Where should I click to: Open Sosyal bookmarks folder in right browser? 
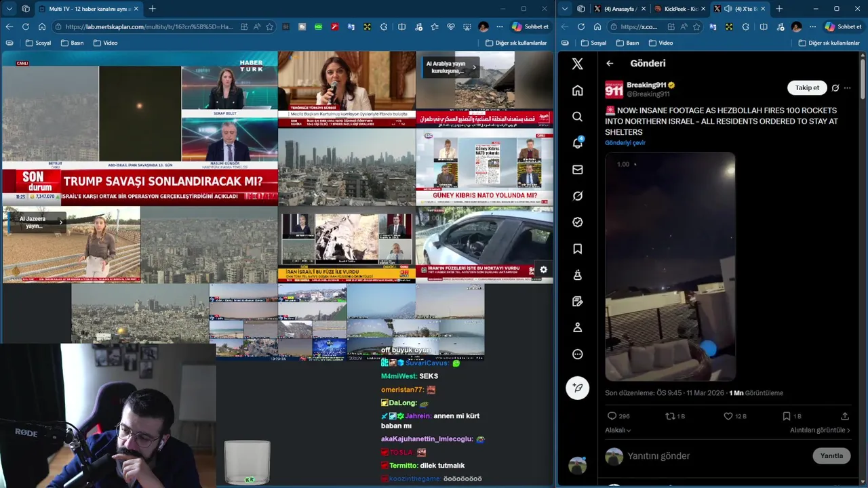click(x=594, y=43)
